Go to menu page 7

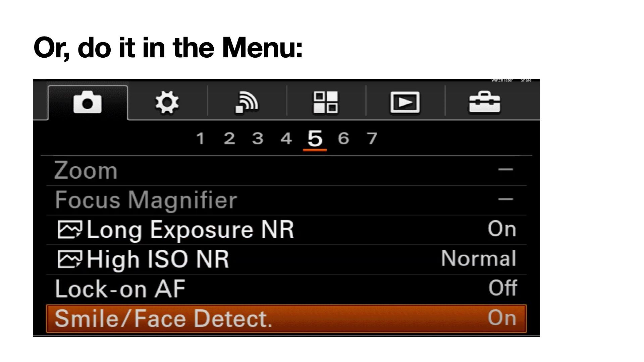pyautogui.click(x=372, y=138)
